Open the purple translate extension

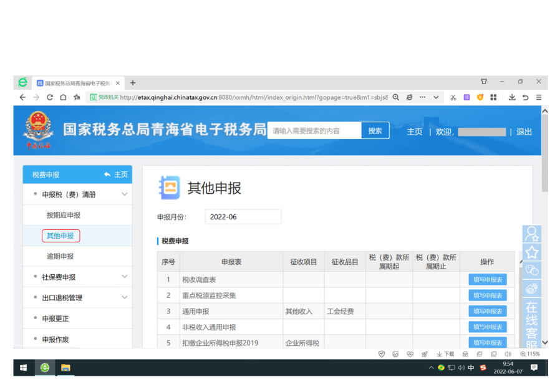466,97
